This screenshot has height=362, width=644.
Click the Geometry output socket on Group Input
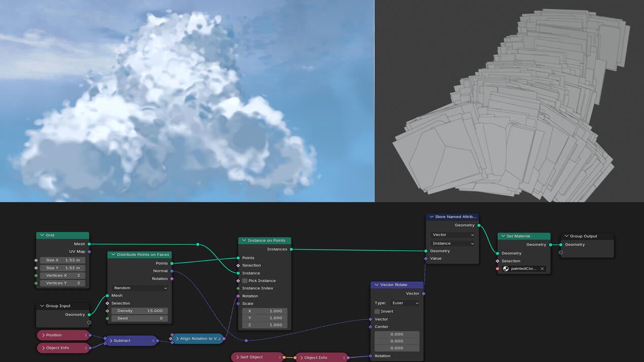[89, 315]
